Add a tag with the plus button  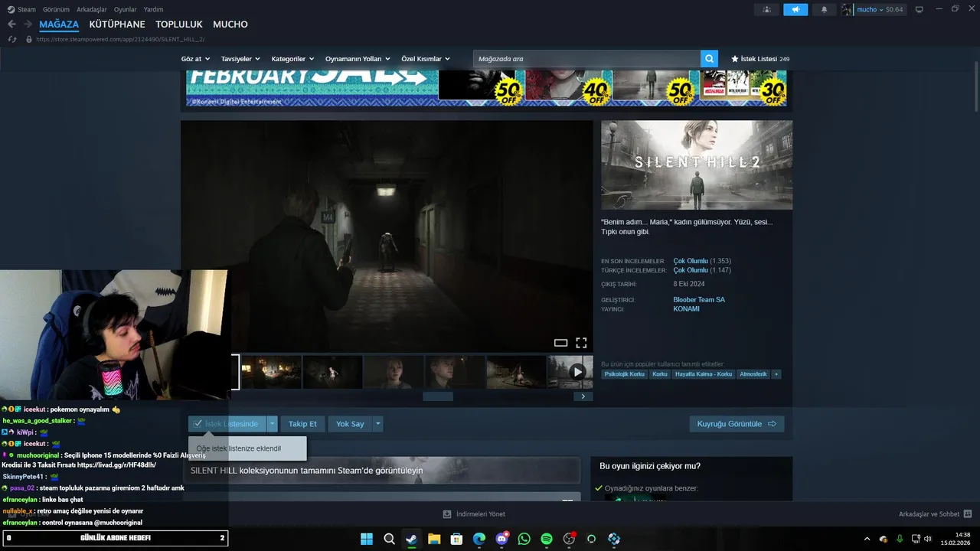pos(776,374)
